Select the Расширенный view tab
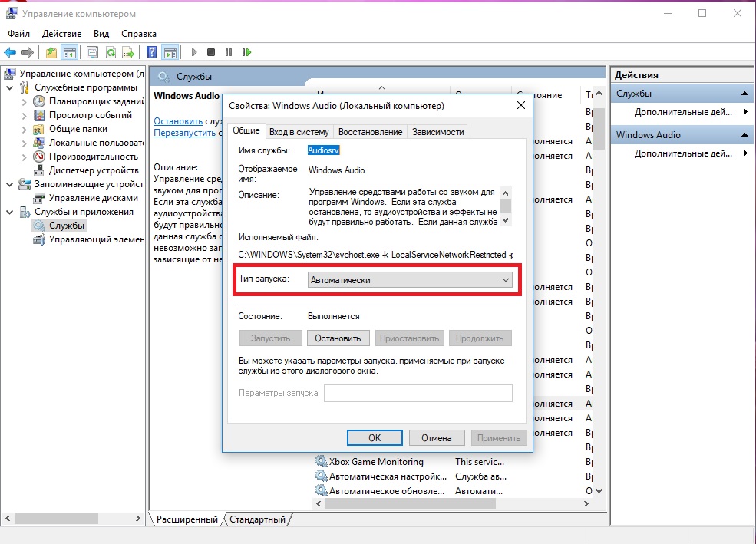The image size is (756, 544). [x=187, y=519]
